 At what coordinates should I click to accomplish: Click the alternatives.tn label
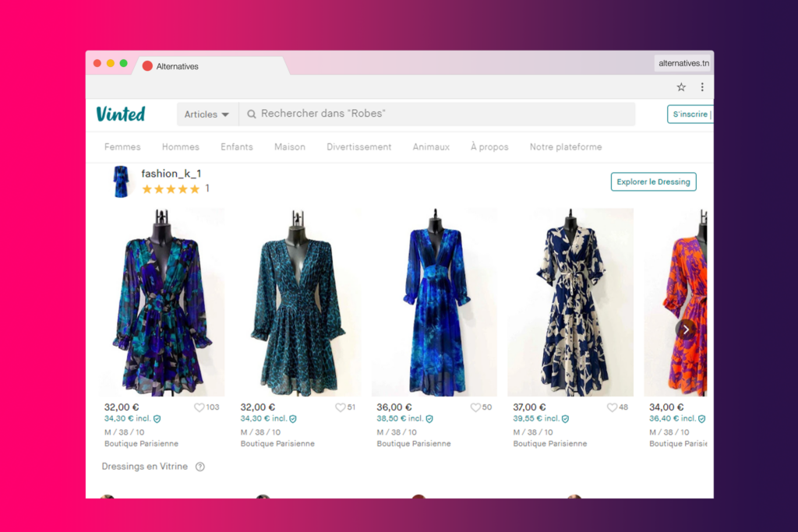pos(683,63)
